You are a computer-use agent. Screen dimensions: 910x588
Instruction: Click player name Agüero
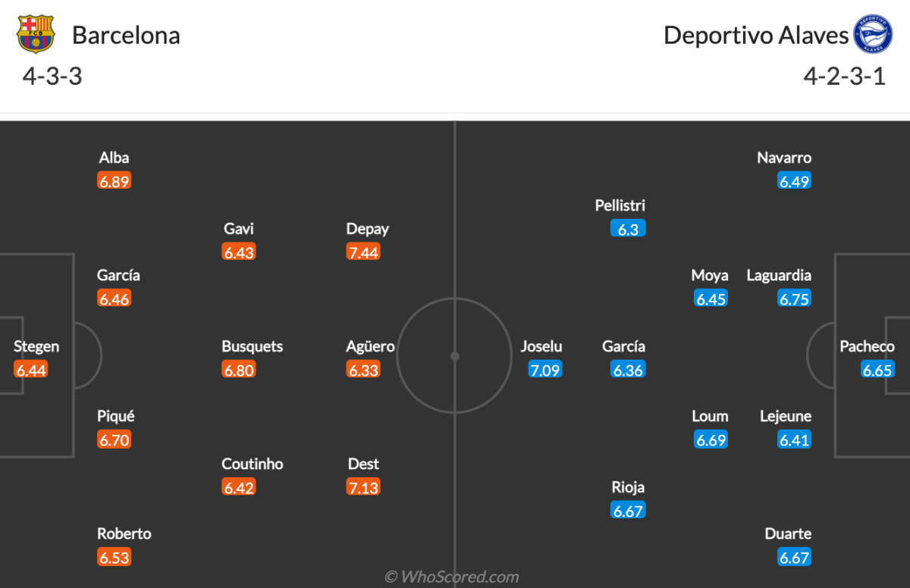pos(371,346)
